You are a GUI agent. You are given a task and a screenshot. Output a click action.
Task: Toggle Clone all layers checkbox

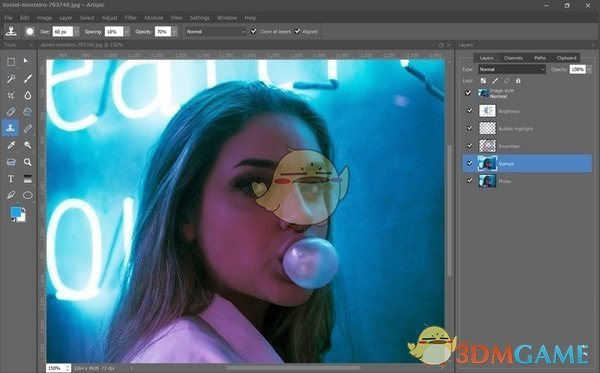point(253,31)
